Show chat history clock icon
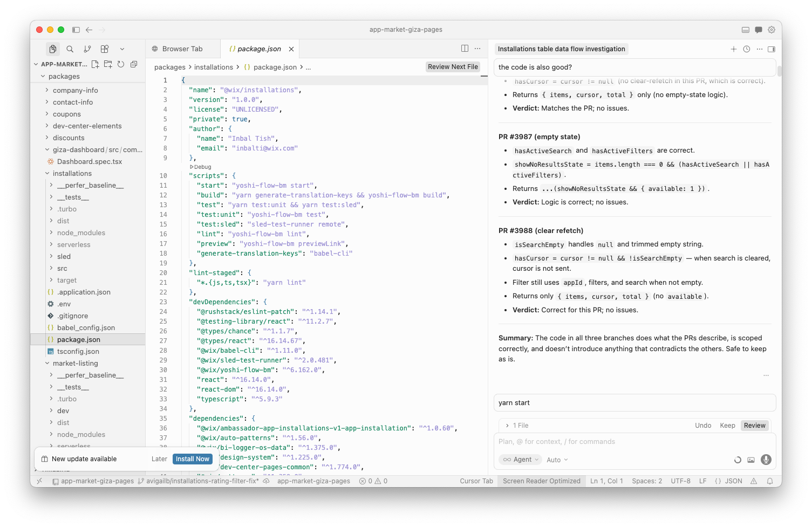 point(747,49)
